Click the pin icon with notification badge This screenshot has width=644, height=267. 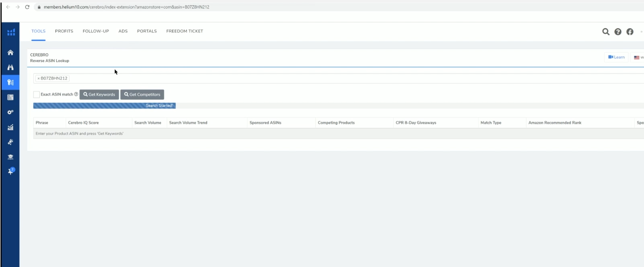click(x=11, y=171)
